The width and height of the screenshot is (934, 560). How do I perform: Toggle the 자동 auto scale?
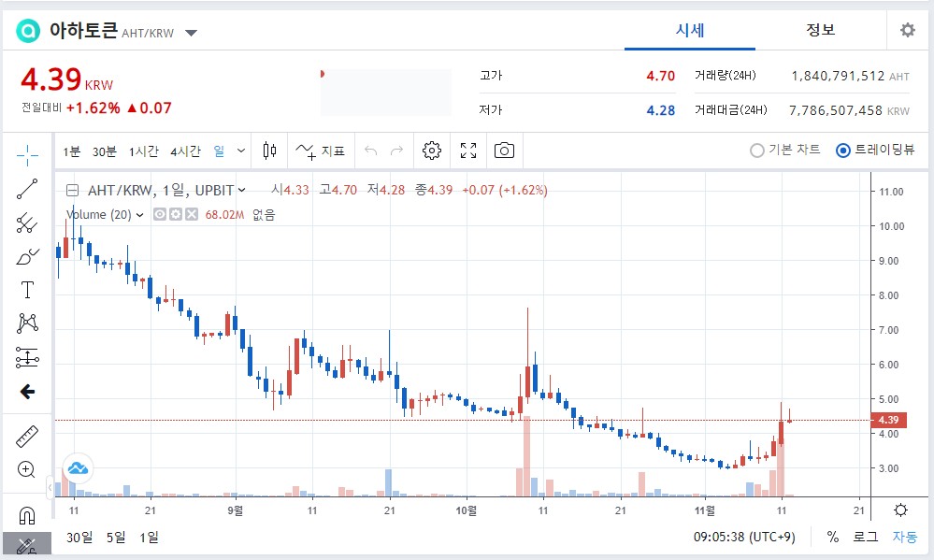coord(905,537)
